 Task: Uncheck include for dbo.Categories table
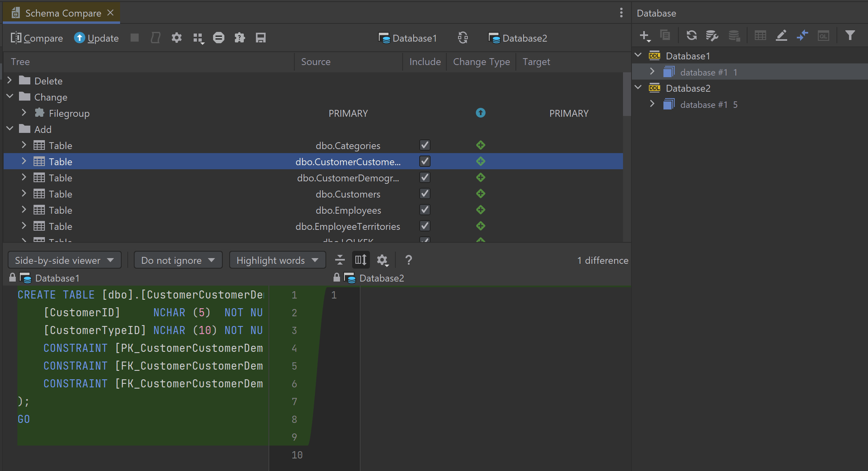tap(424, 145)
